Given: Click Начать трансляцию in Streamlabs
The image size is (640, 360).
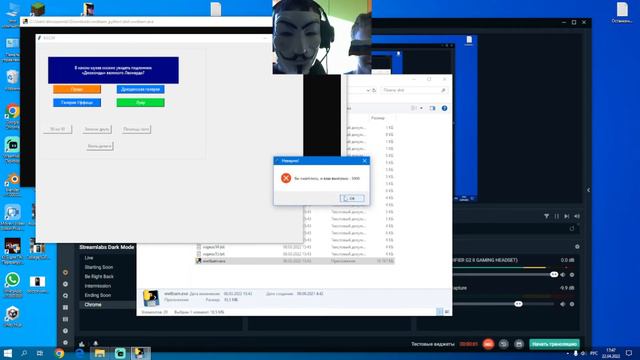Looking at the screenshot, I should pos(554,344).
